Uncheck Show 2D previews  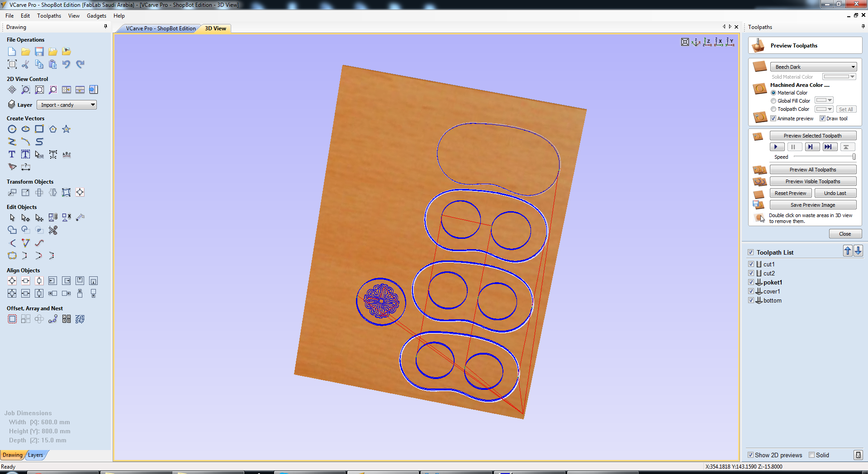tap(751, 455)
